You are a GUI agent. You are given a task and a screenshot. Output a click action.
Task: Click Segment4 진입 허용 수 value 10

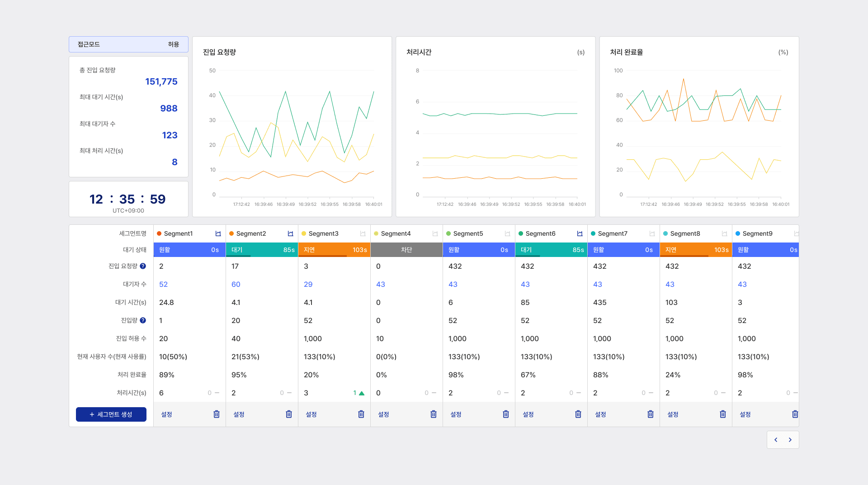[380, 338]
